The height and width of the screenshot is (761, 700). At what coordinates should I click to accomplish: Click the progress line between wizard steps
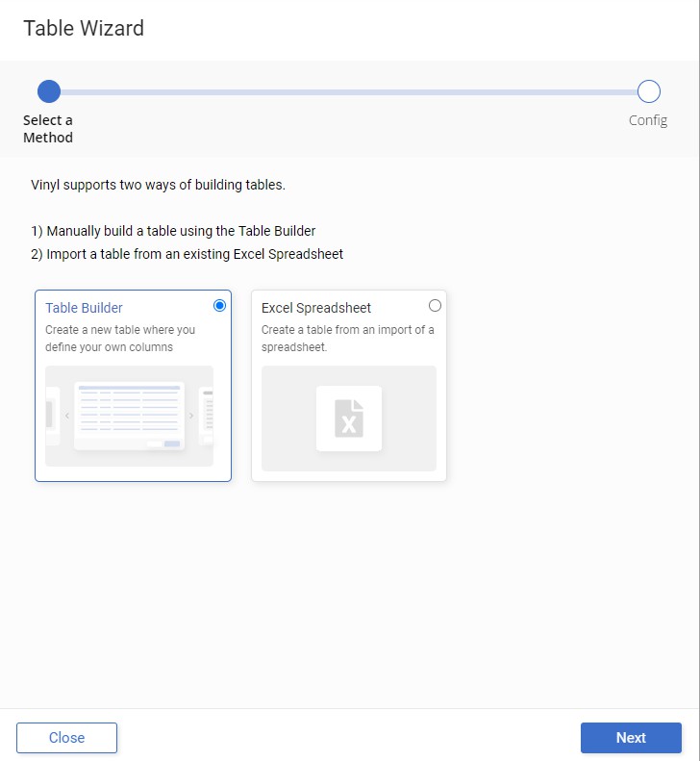[x=348, y=92]
